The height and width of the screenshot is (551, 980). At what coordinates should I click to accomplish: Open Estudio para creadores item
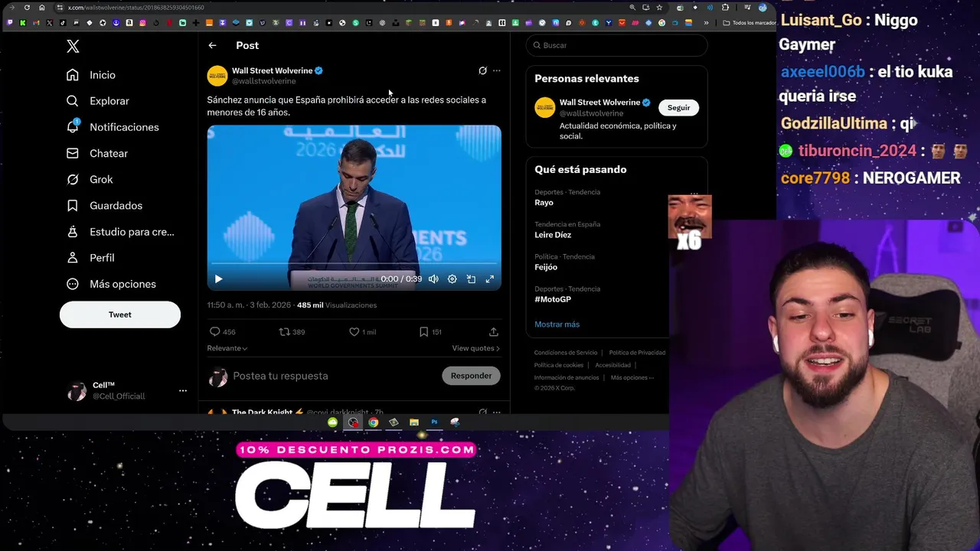pyautogui.click(x=120, y=231)
